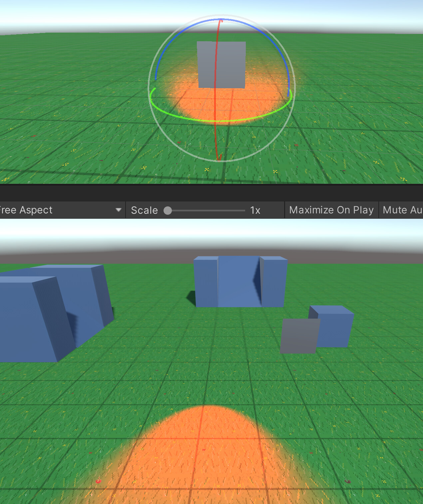423x504 pixels.
Task: Click the 1x scale value readout
Action: (255, 210)
